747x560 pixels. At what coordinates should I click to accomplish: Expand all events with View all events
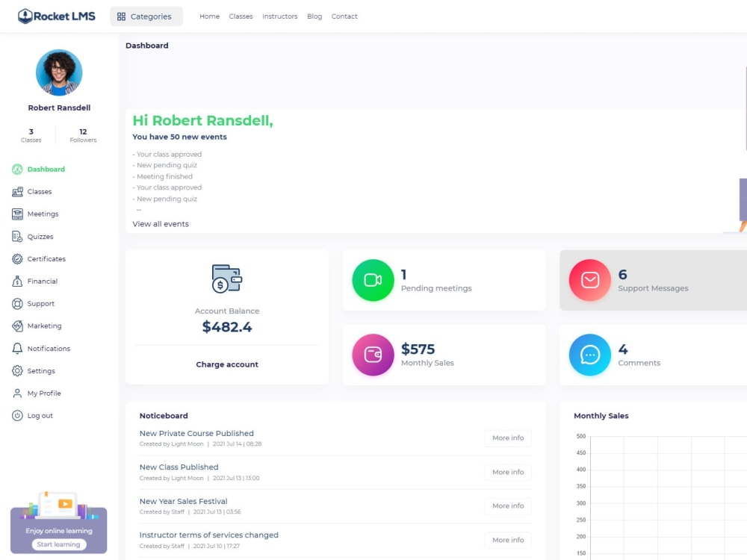[161, 223]
